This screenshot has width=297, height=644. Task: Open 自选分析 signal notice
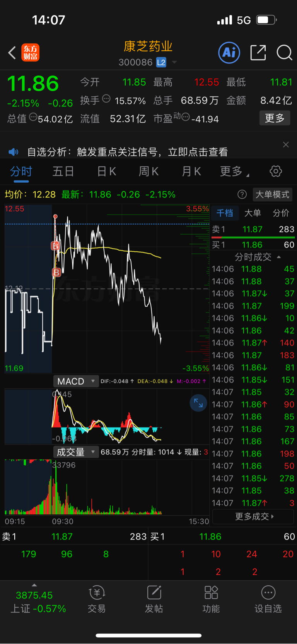coord(127,152)
